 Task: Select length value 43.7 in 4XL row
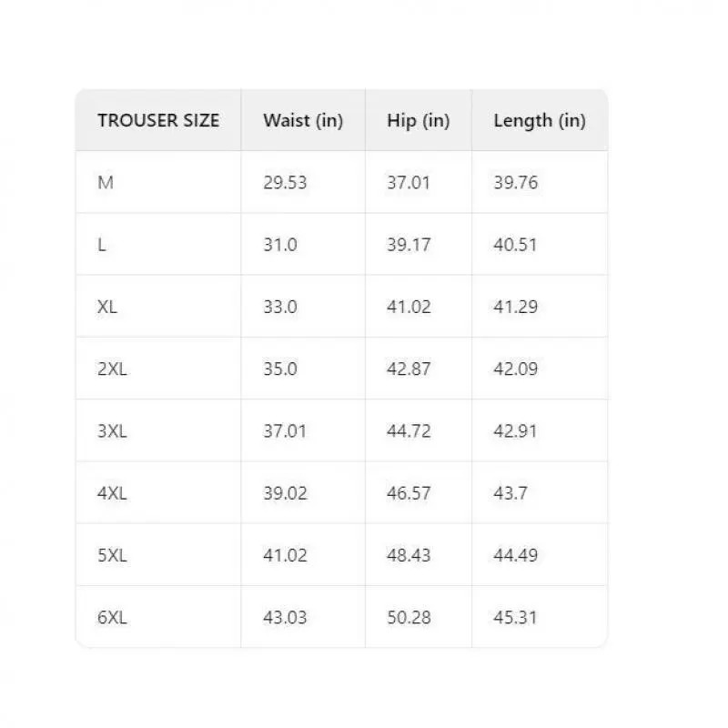[x=511, y=493]
